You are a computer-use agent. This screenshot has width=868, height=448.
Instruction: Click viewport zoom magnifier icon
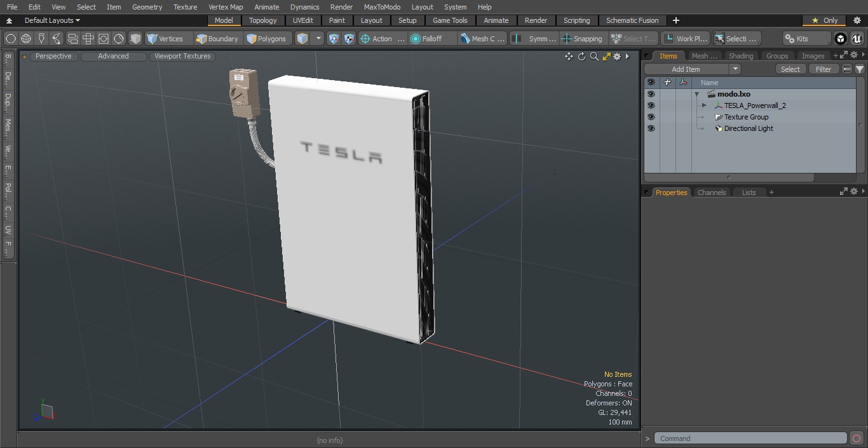594,57
